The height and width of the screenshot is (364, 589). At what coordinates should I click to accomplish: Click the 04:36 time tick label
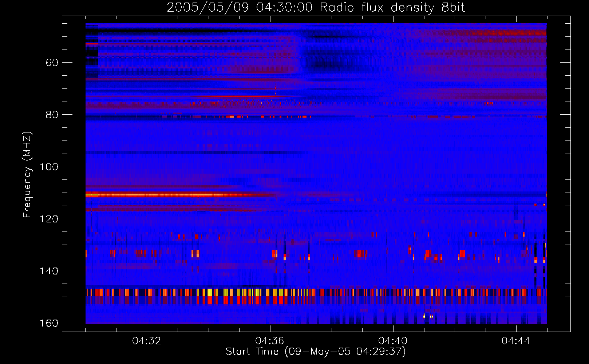(x=270, y=341)
